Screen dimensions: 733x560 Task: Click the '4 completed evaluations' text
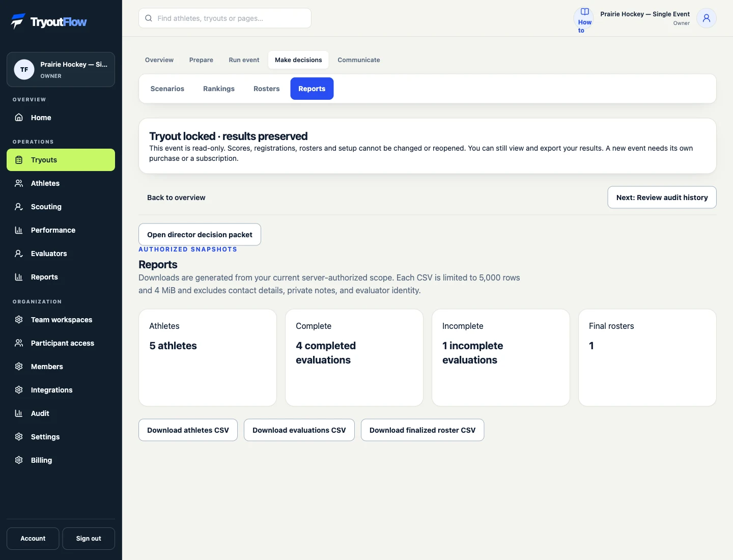click(x=326, y=353)
